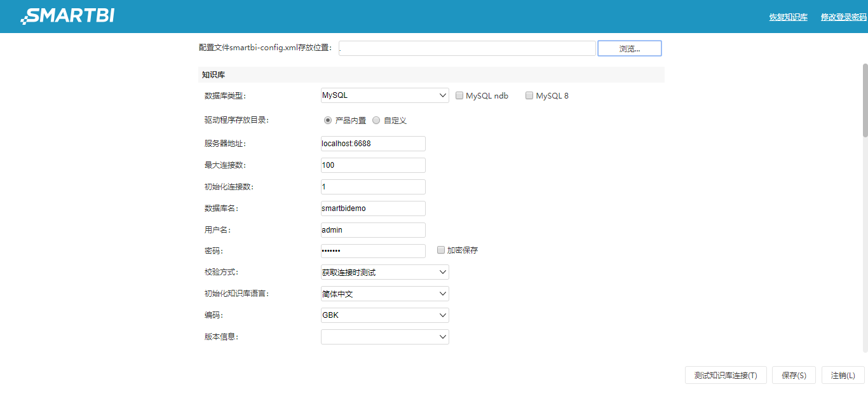Image resolution: width=868 pixels, height=396 pixels.
Task: Click the 最大连接数 field
Action: pos(373,165)
